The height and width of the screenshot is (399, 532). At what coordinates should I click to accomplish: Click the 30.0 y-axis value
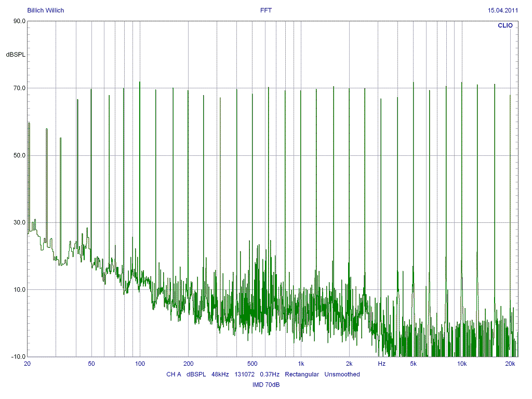tap(20, 222)
